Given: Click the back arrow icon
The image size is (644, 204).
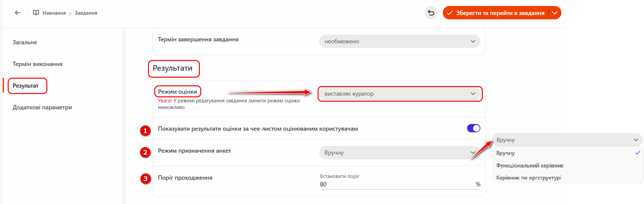Looking at the screenshot, I should click(x=18, y=13).
